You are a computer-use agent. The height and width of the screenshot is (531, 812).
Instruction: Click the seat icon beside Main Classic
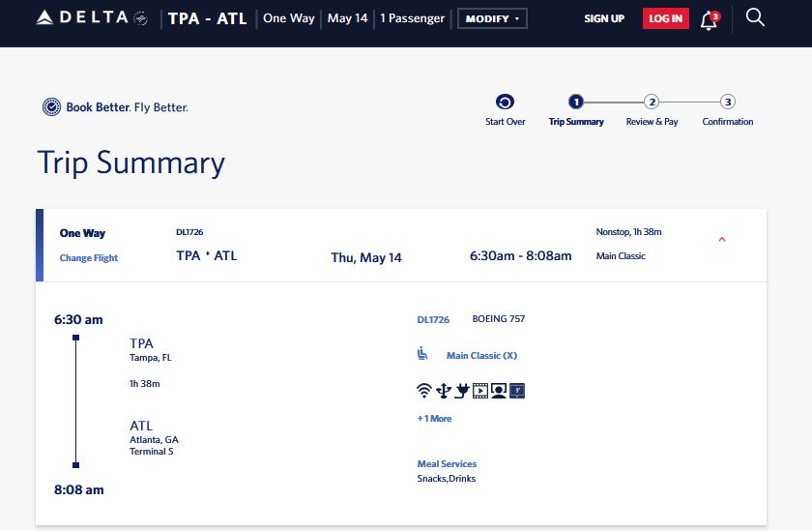(x=422, y=355)
